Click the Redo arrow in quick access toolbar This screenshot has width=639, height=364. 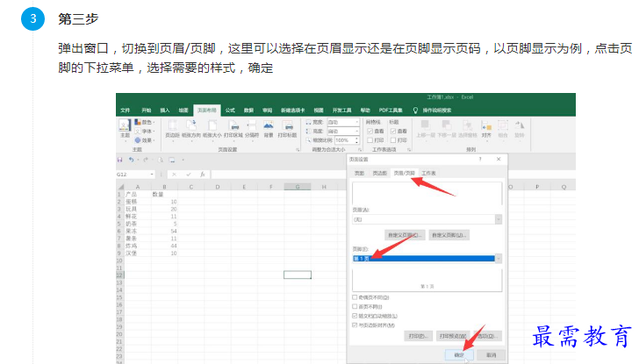[146, 160]
